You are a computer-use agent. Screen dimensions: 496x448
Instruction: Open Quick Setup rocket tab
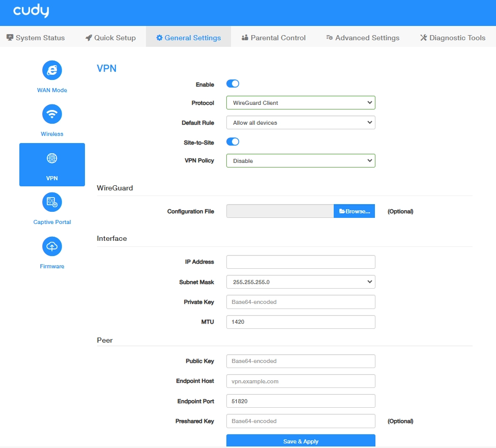[x=110, y=38]
